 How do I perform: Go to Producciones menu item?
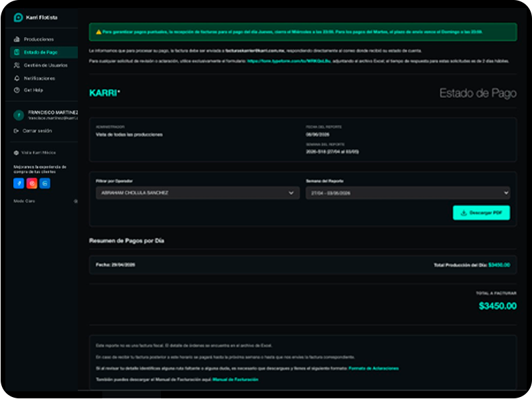click(44, 39)
